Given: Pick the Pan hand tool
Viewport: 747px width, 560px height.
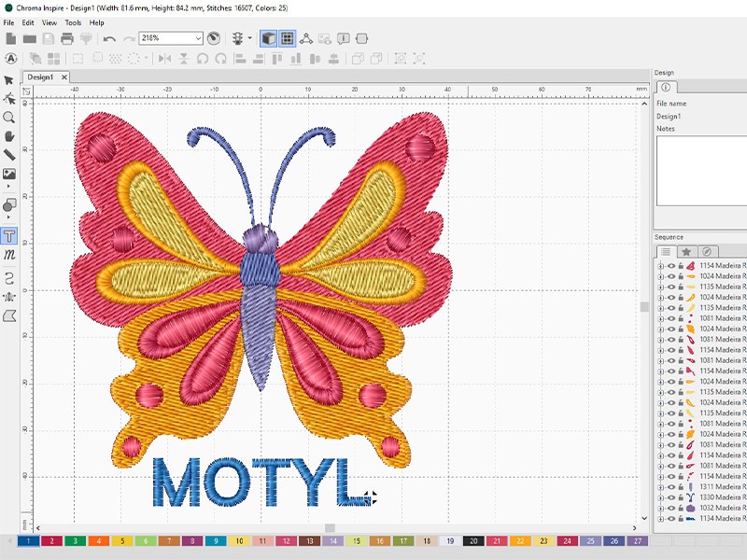Looking at the screenshot, I should pyautogui.click(x=9, y=136).
